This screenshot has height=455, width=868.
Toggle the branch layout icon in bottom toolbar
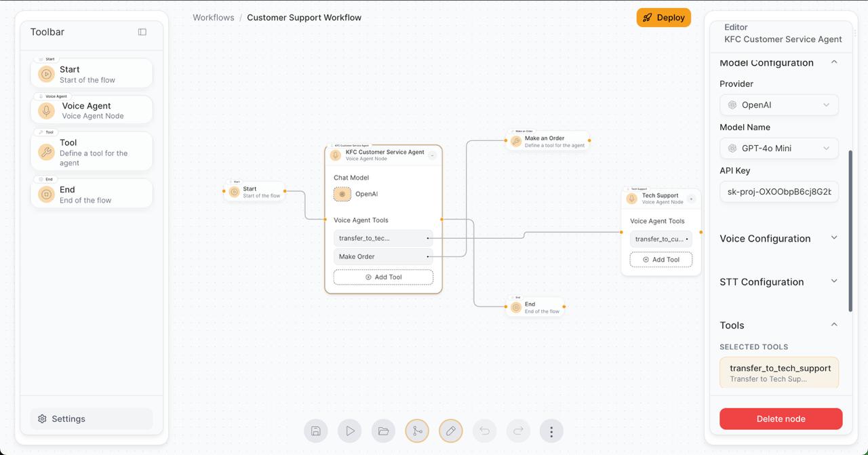pyautogui.click(x=417, y=431)
